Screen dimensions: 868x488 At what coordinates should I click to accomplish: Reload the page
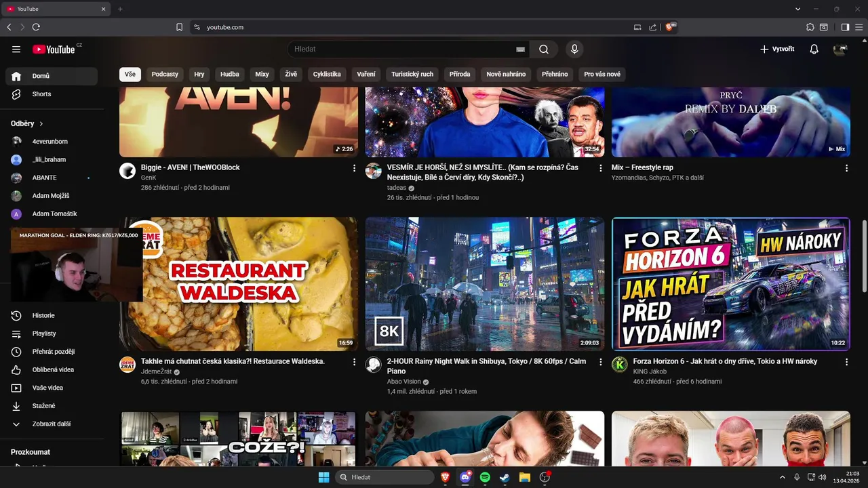tap(36, 27)
